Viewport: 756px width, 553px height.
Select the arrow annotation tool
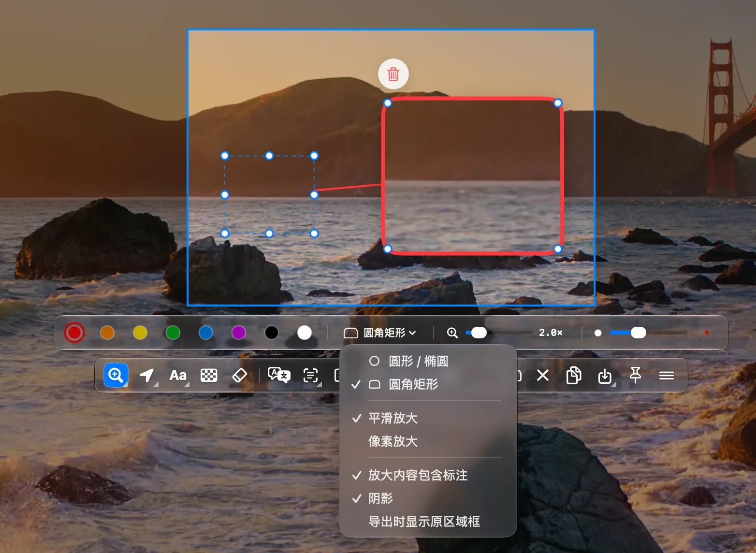pyautogui.click(x=146, y=375)
